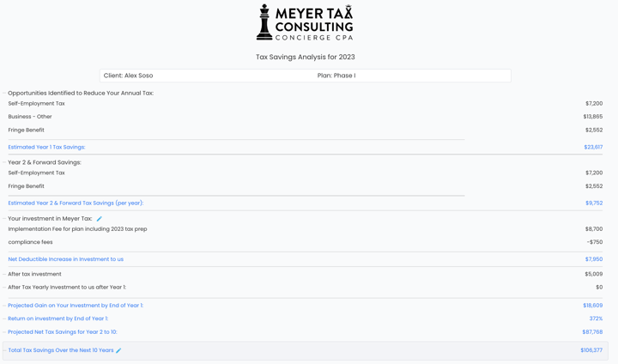Image resolution: width=618 pixels, height=364 pixels.
Task: Click $2,552 in the Opportunities Identified section
Action: pyautogui.click(x=594, y=130)
